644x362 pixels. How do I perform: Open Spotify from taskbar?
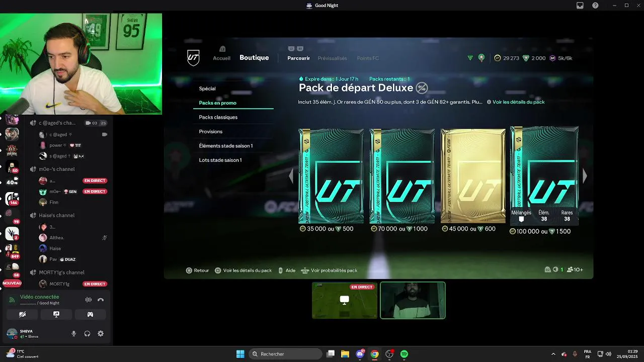point(404,354)
